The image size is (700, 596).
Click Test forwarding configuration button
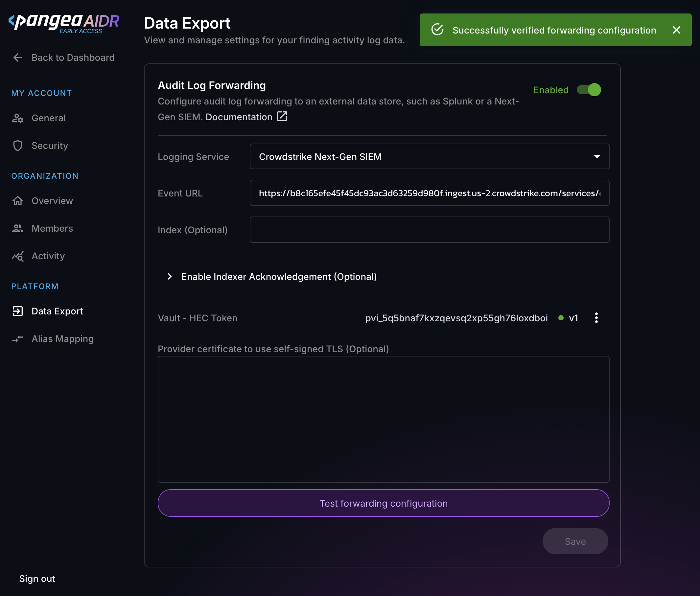tap(383, 503)
